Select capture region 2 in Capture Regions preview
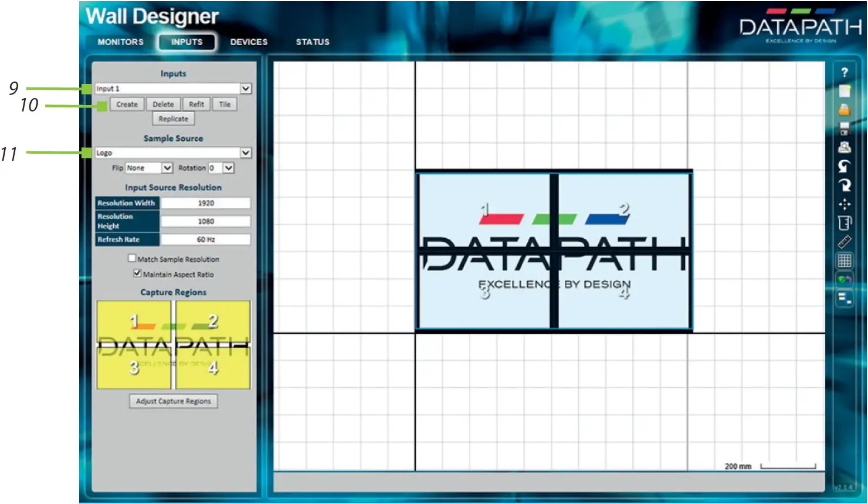868x504 pixels. point(213,322)
